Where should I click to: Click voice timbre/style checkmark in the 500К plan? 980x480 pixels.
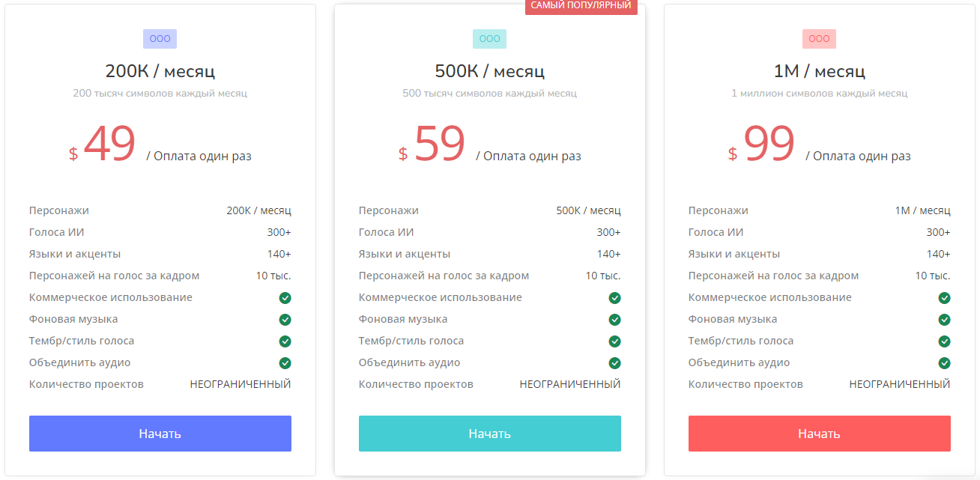click(614, 341)
